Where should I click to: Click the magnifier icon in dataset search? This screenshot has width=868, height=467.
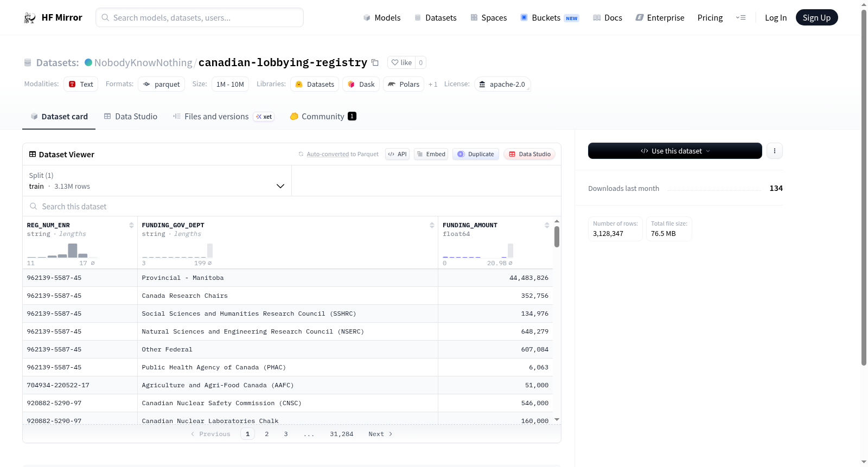(x=34, y=207)
